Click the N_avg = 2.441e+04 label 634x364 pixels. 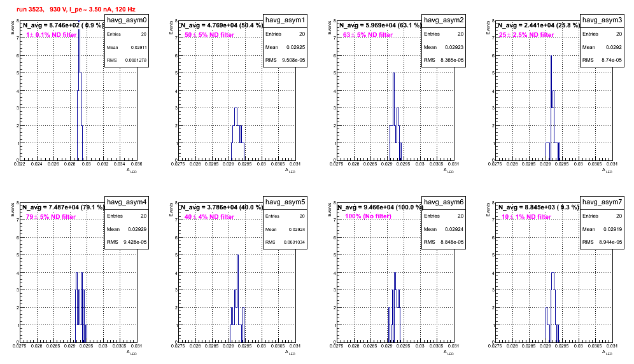pos(539,25)
